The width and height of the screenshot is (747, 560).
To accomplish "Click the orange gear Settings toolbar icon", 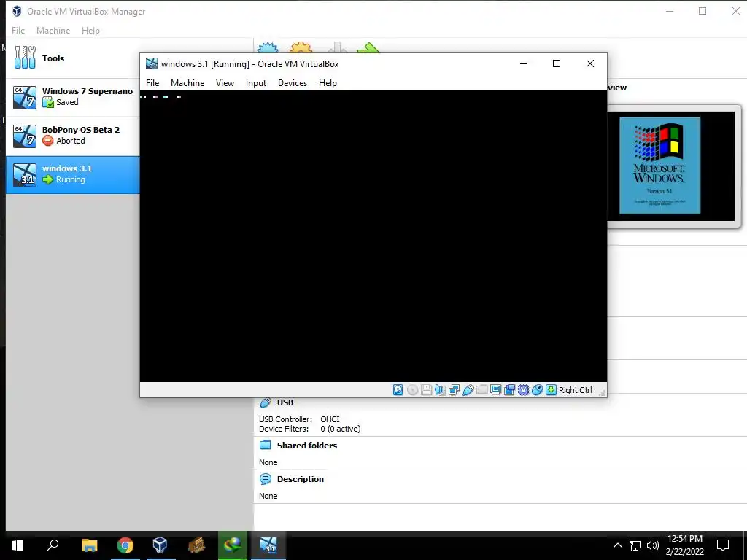I will pos(301,47).
